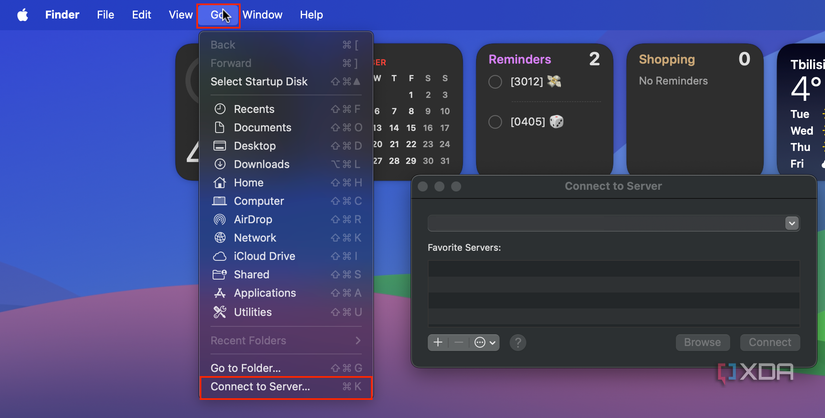Close the Connect to Server window
Image resolution: width=825 pixels, height=418 pixels.
[x=422, y=186]
